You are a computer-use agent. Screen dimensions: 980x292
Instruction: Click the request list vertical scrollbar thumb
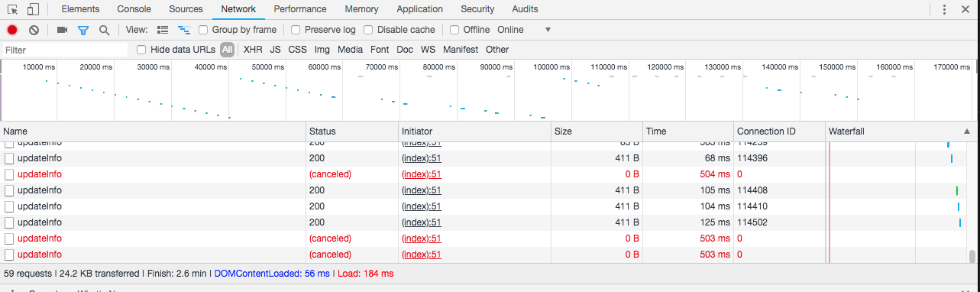[x=973, y=257]
